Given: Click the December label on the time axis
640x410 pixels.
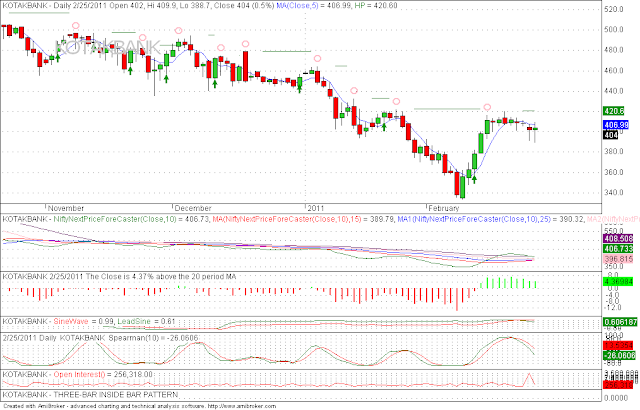Looking at the screenshot, I should tap(193, 208).
